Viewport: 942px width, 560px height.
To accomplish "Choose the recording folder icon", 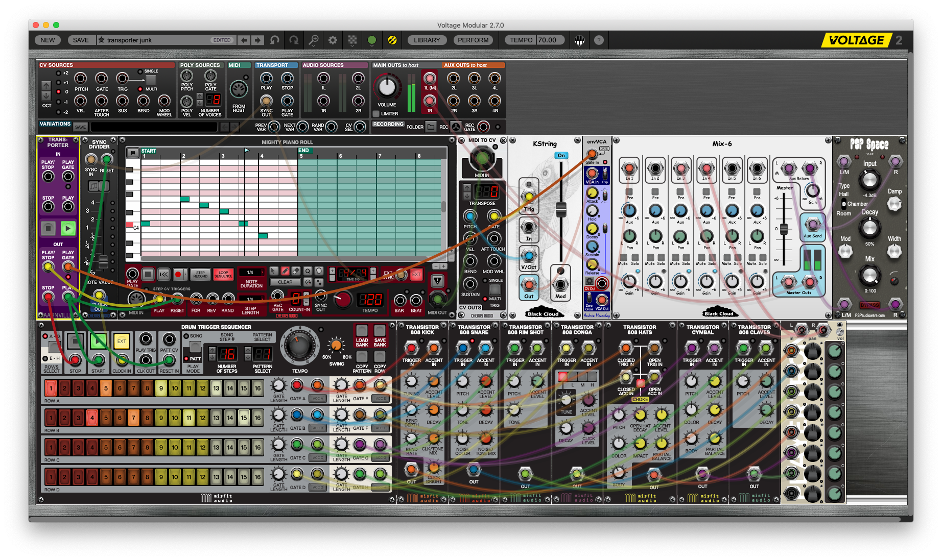I will 431,127.
